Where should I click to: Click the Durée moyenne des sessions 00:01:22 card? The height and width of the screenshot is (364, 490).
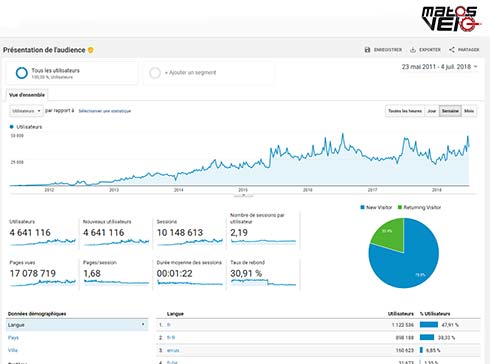tap(190, 273)
